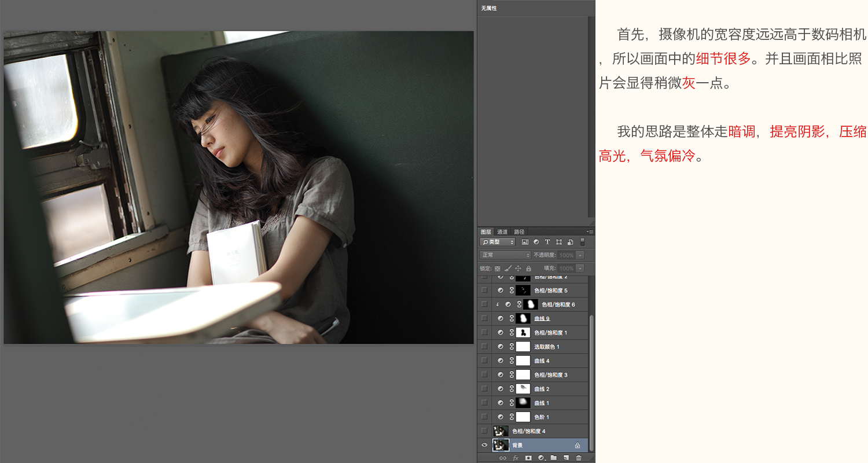868x463 pixels.
Task: Open the blend mode 正常 dropdown
Action: point(505,255)
